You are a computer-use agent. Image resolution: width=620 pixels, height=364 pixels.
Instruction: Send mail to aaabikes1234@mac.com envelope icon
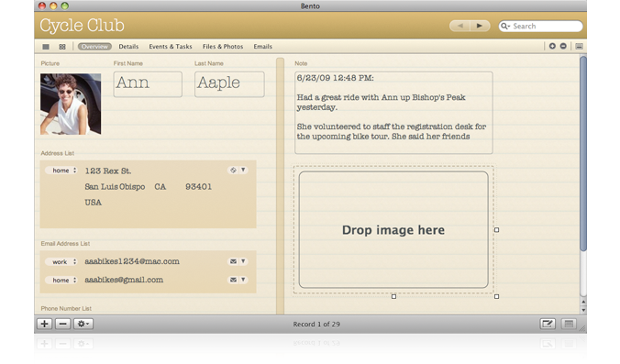coord(233,261)
